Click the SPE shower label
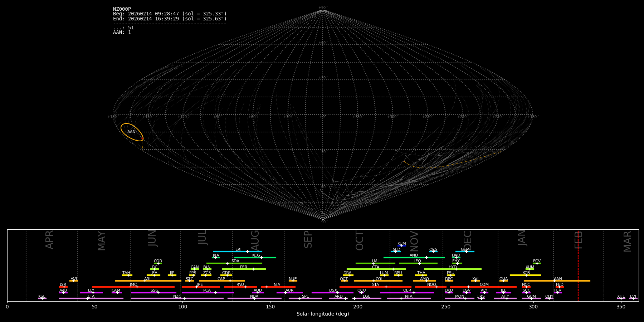 [x=305, y=297]
